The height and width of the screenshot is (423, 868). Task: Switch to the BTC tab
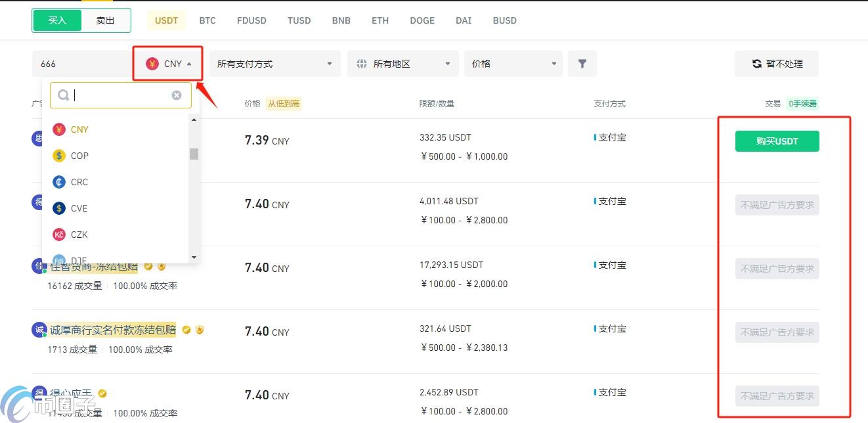pyautogui.click(x=207, y=20)
